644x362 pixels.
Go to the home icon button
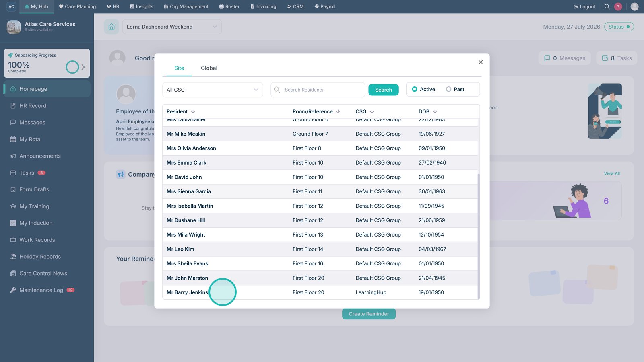[111, 27]
